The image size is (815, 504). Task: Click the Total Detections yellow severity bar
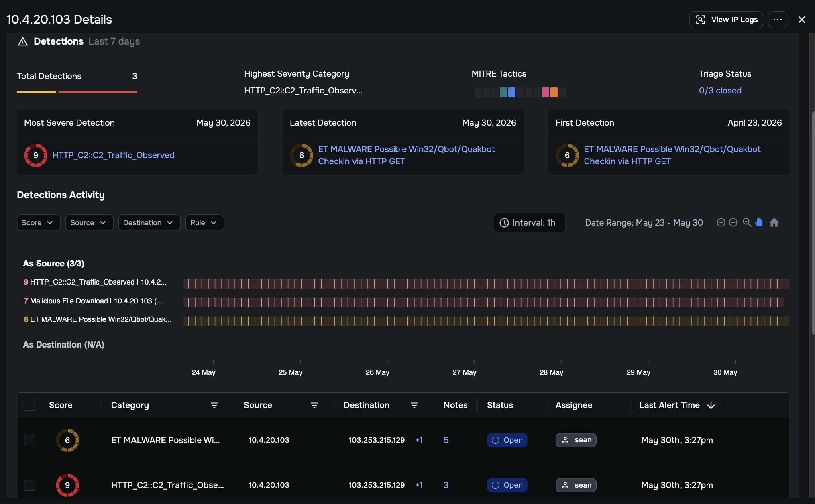pos(37,92)
